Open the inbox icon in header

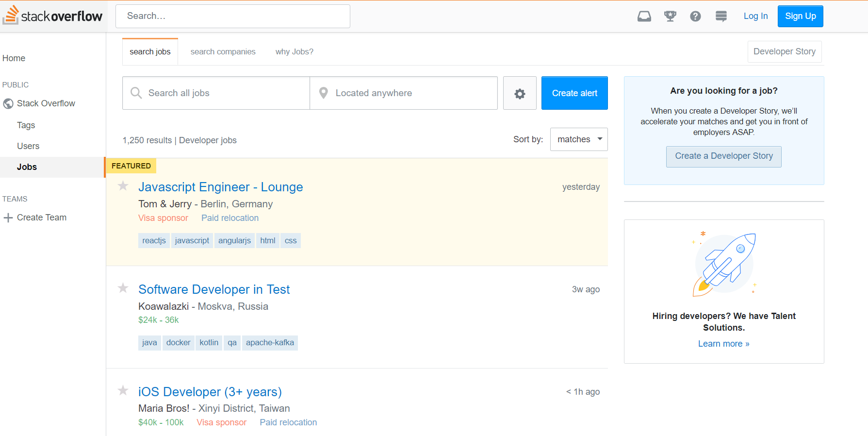coord(644,17)
